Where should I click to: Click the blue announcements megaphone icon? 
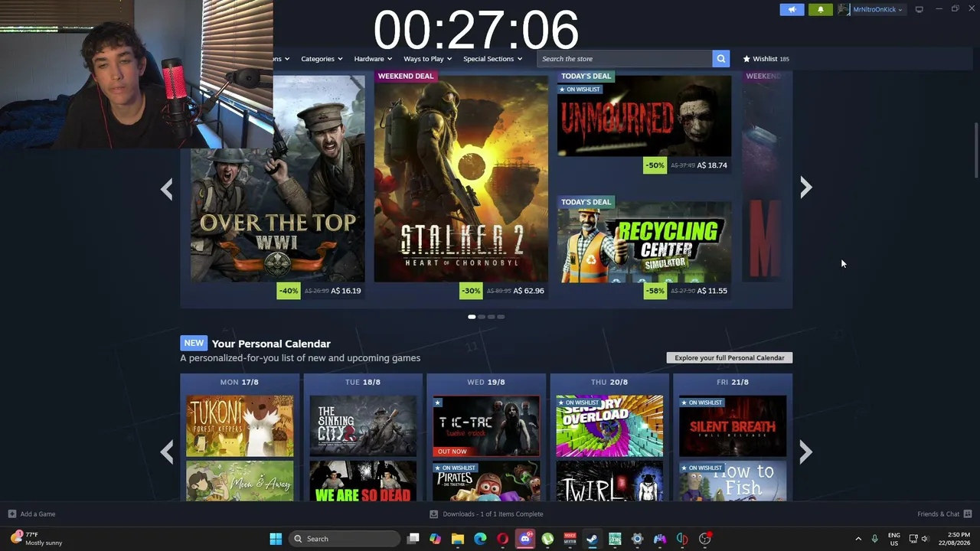(x=792, y=9)
